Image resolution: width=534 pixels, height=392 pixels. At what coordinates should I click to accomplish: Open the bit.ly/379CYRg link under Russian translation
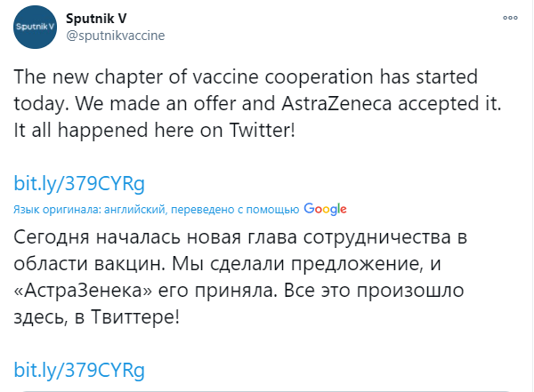[x=79, y=369]
